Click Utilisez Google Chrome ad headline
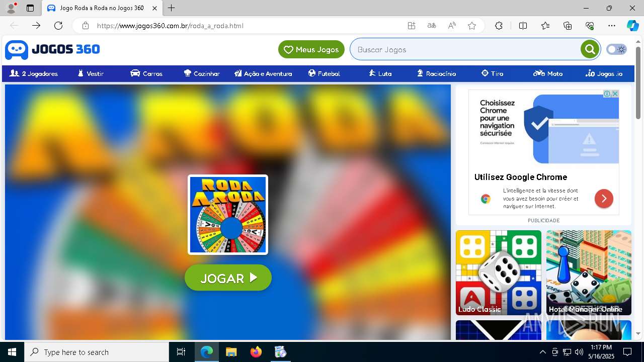 point(521,177)
